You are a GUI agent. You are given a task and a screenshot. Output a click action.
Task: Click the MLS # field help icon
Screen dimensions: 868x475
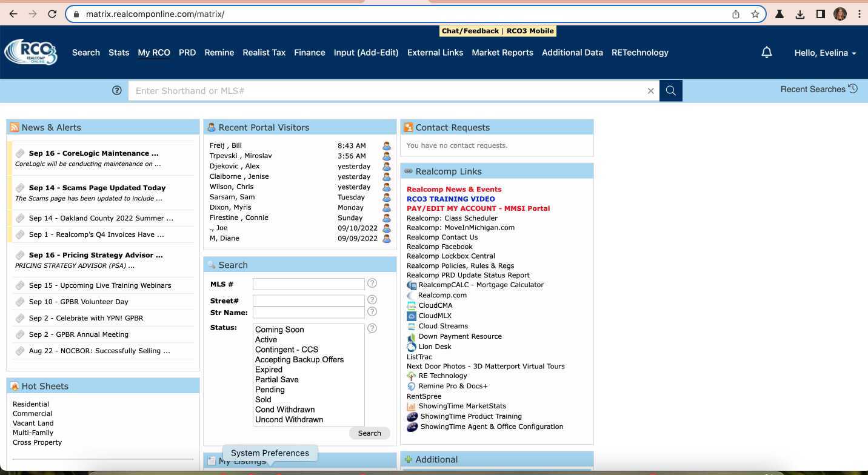point(372,283)
